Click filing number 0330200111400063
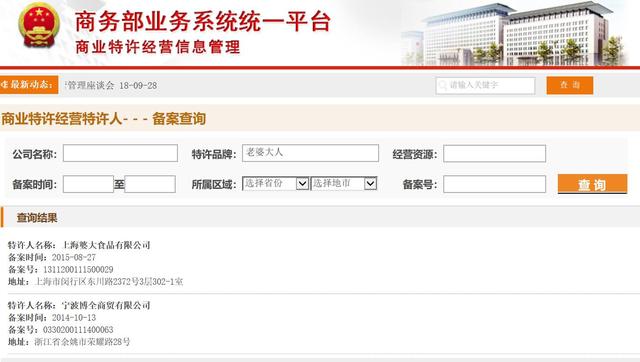Image resolution: width=640 pixels, height=362 pixels. click(x=78, y=330)
